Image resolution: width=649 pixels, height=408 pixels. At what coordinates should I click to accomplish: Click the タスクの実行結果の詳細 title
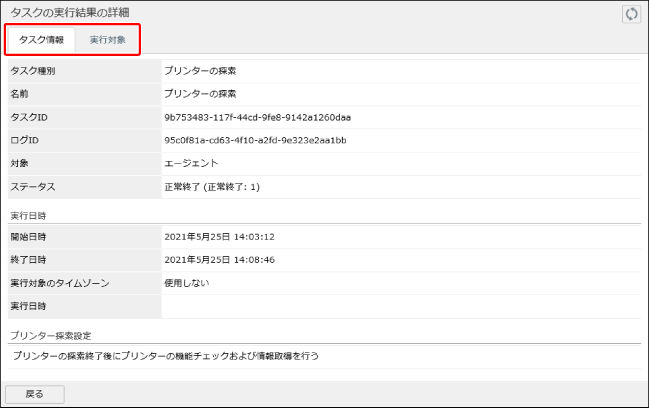75,13
